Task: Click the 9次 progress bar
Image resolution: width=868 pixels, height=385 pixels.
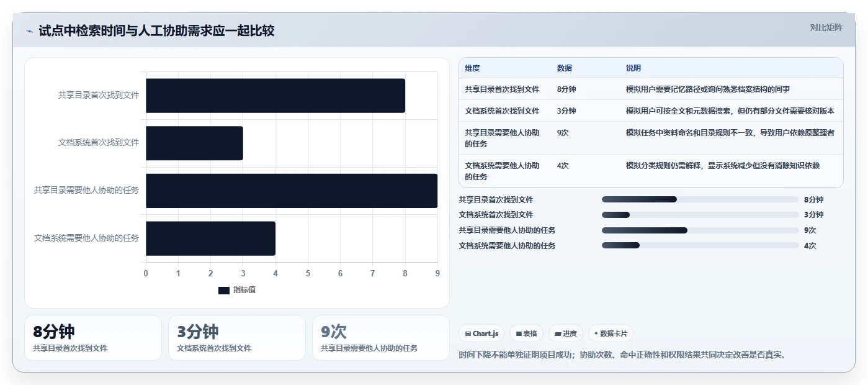Action: click(700, 230)
